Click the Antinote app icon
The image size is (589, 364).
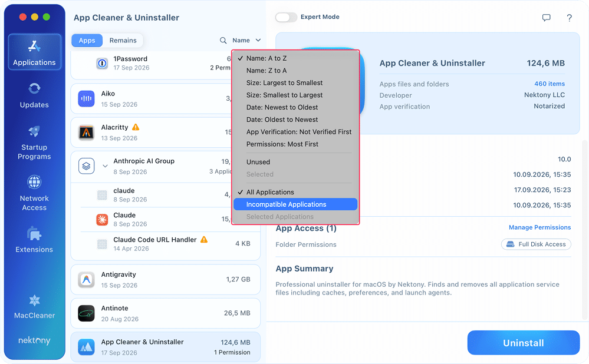87,313
